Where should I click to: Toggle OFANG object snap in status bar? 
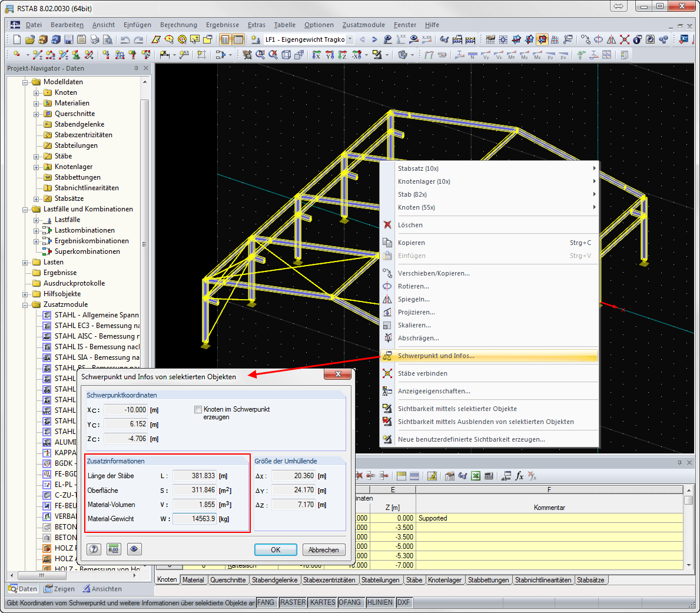point(350,602)
